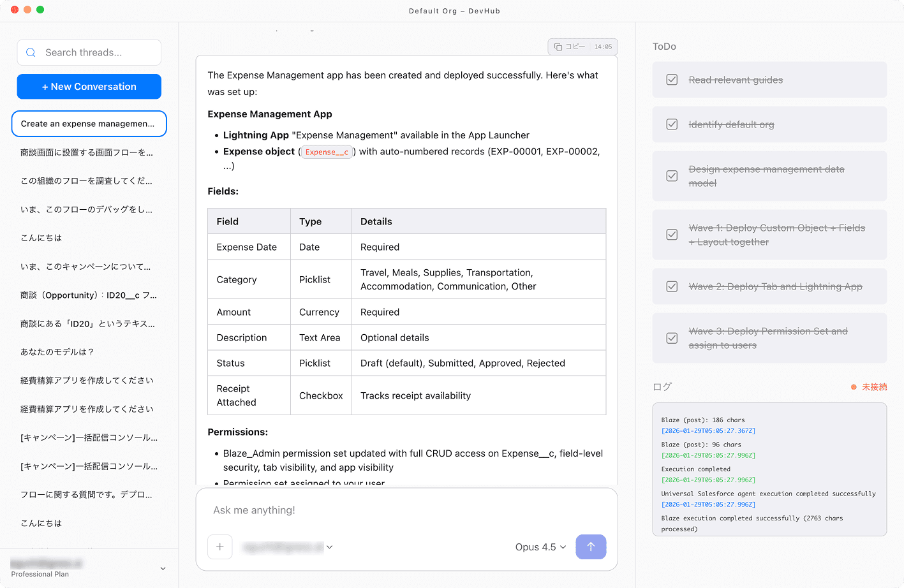Click log entry 'Execution completed'

point(695,469)
